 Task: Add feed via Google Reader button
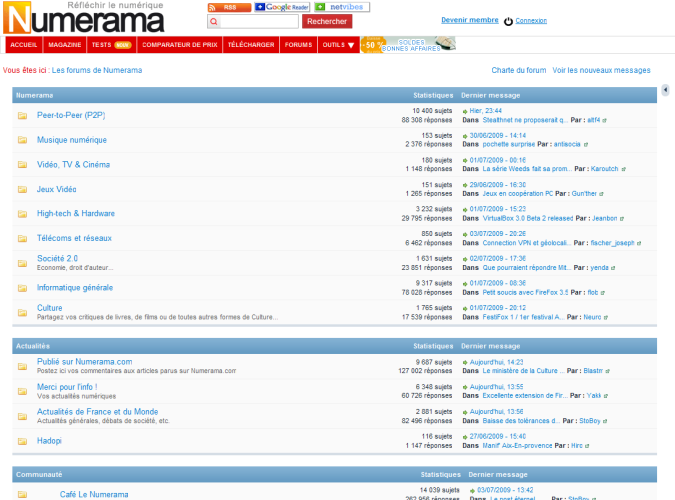[x=281, y=7]
